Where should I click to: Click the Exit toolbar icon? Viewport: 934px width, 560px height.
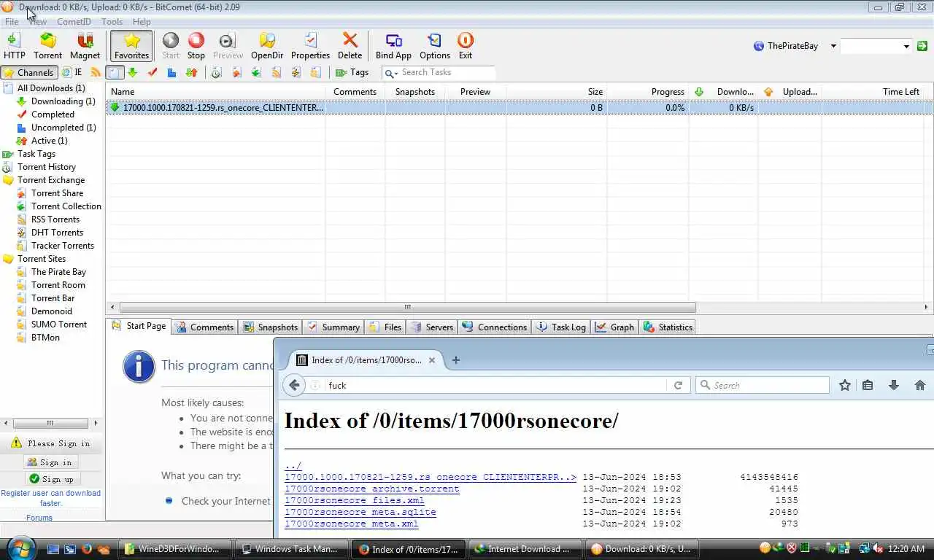[x=466, y=46]
